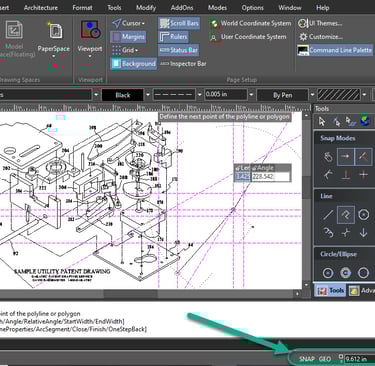The width and height of the screenshot is (375, 366).
Task: Toggle the diagonal-line midpoint snap mode
Action: click(x=363, y=156)
